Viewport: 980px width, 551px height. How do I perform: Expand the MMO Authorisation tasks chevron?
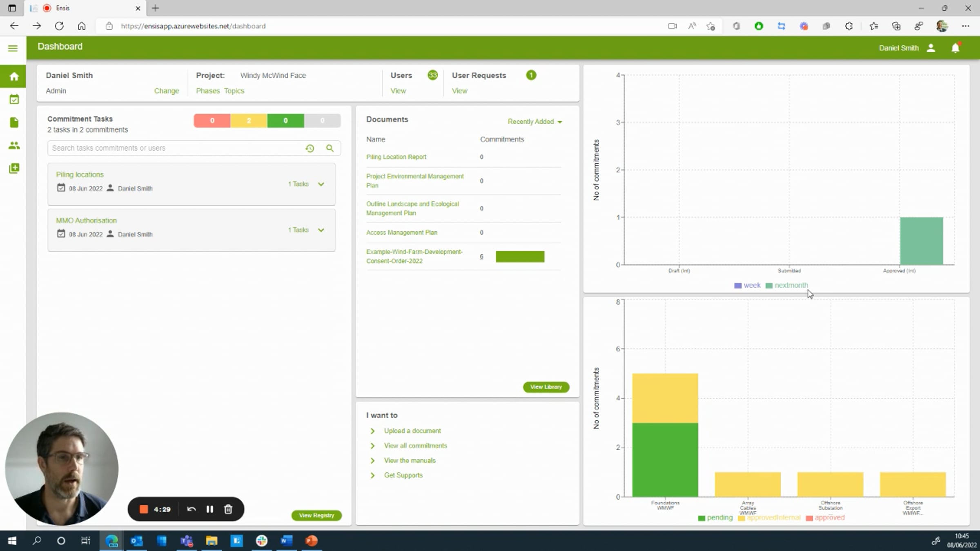[321, 230]
